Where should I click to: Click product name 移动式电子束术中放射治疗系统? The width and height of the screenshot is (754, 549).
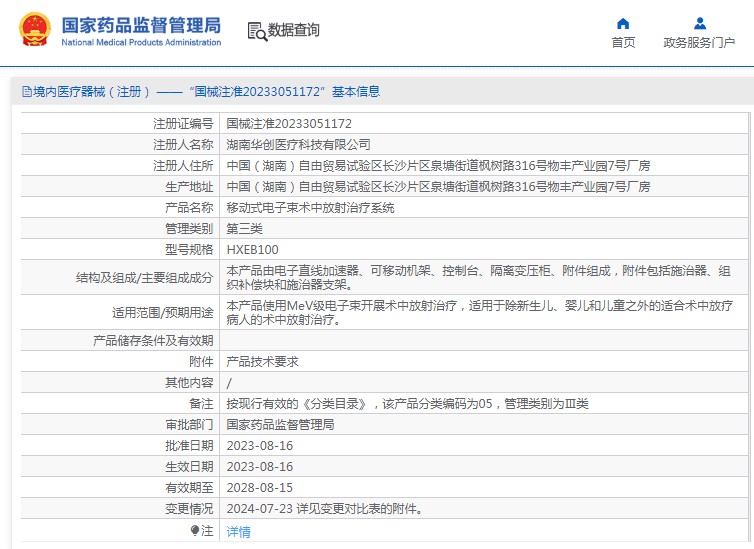tap(310, 208)
